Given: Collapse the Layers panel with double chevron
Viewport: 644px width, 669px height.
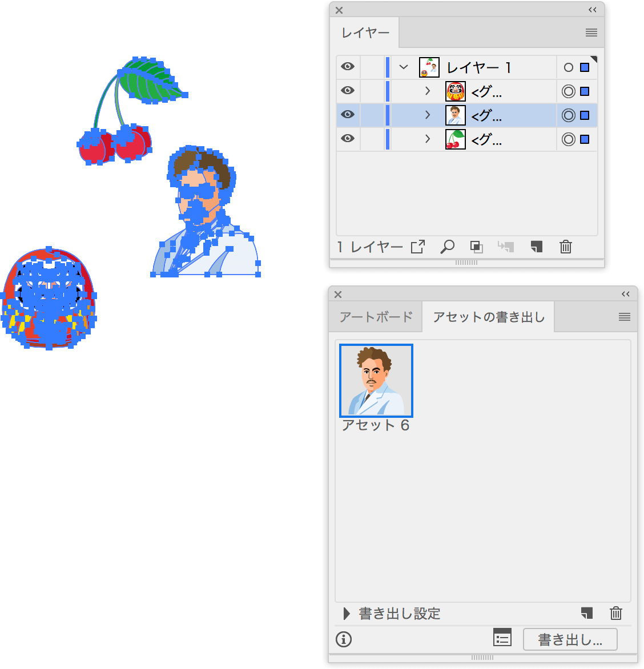Looking at the screenshot, I should [593, 10].
